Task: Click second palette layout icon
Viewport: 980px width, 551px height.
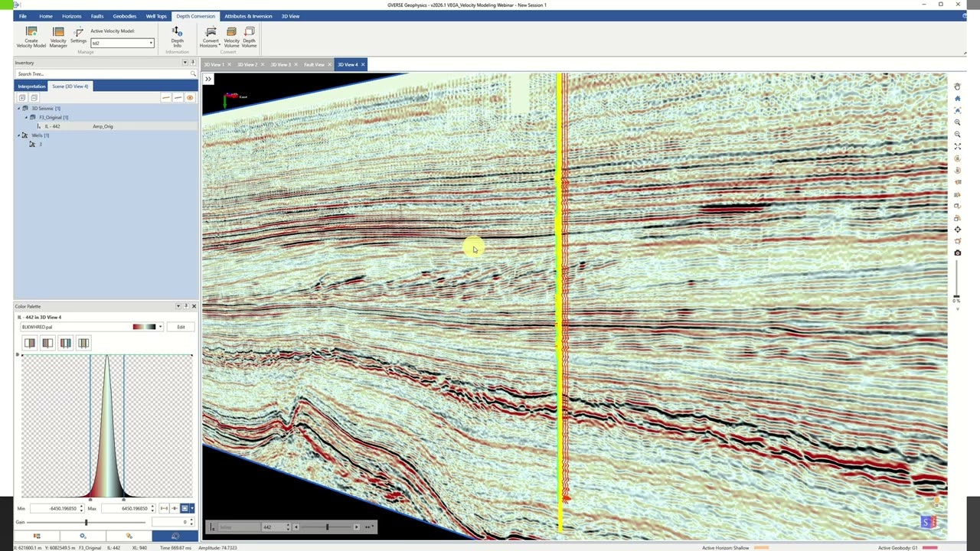Action: 47,343
